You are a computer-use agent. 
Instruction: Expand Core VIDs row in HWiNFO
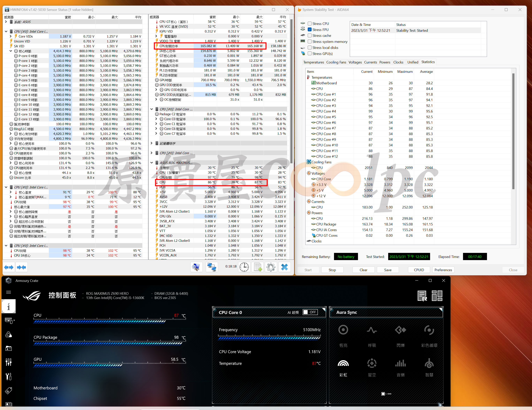click(x=11, y=36)
